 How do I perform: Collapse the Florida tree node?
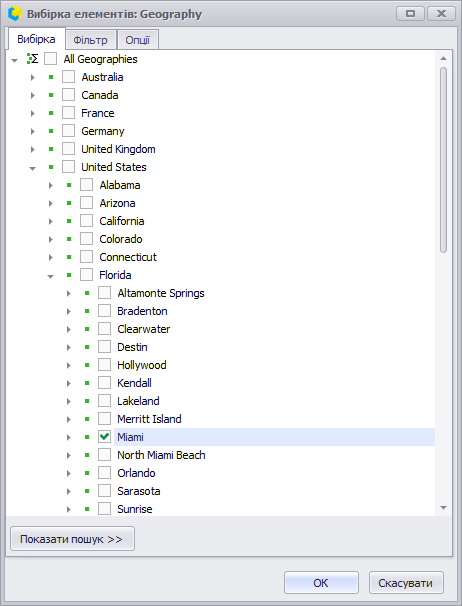pos(51,276)
